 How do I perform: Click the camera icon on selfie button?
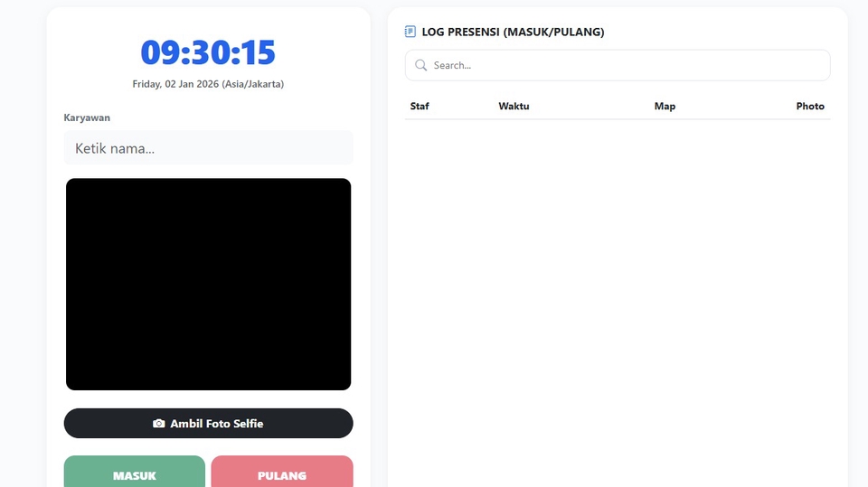coord(159,424)
